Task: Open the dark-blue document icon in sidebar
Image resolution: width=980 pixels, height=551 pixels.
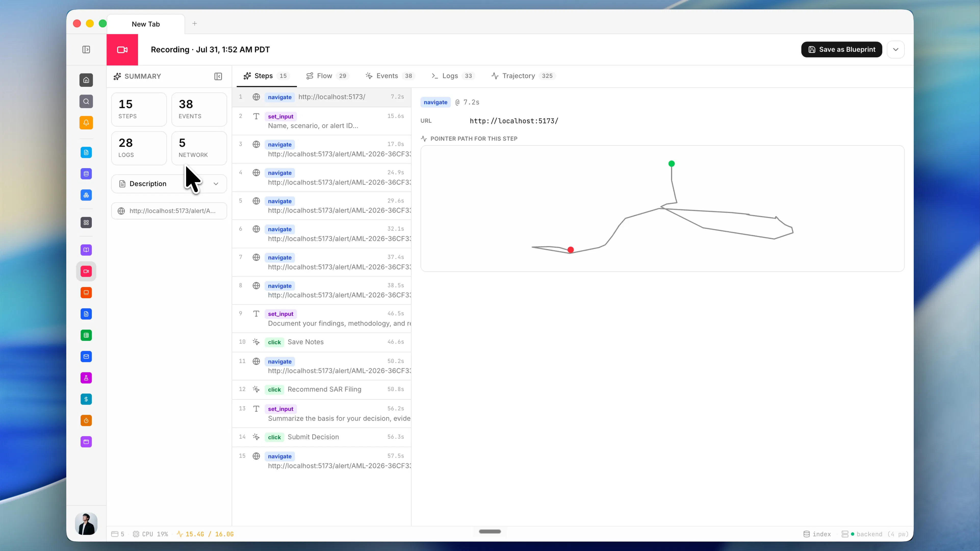Action: click(x=86, y=314)
